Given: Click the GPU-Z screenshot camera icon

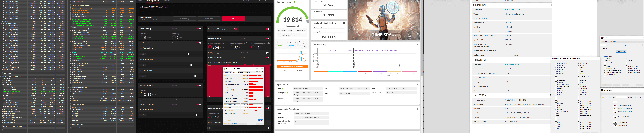Looking at the screenshot, I should [257, 72].
